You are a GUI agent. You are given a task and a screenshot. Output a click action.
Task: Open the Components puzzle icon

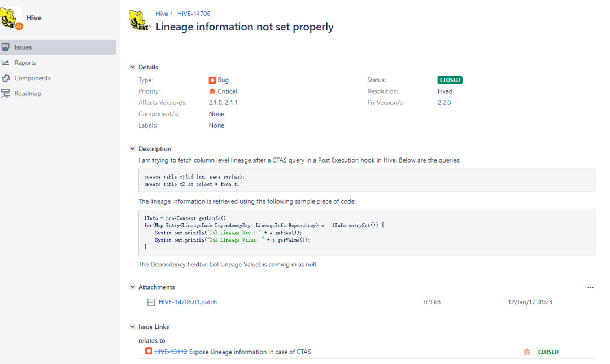tap(6, 78)
